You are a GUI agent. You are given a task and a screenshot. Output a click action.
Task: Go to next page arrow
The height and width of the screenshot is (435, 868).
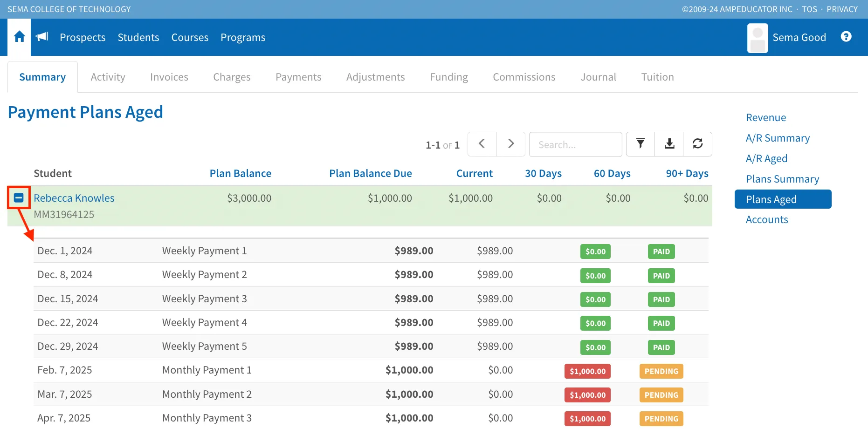(x=511, y=144)
